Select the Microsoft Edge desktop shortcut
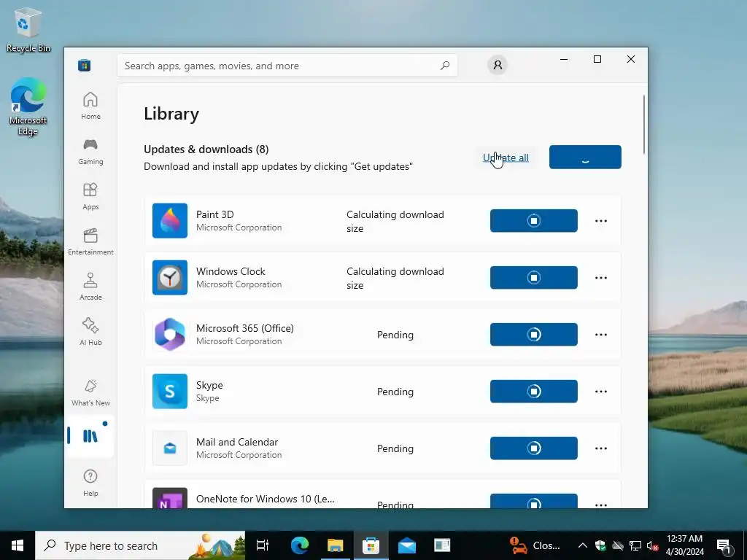747x560 pixels. coord(28,106)
